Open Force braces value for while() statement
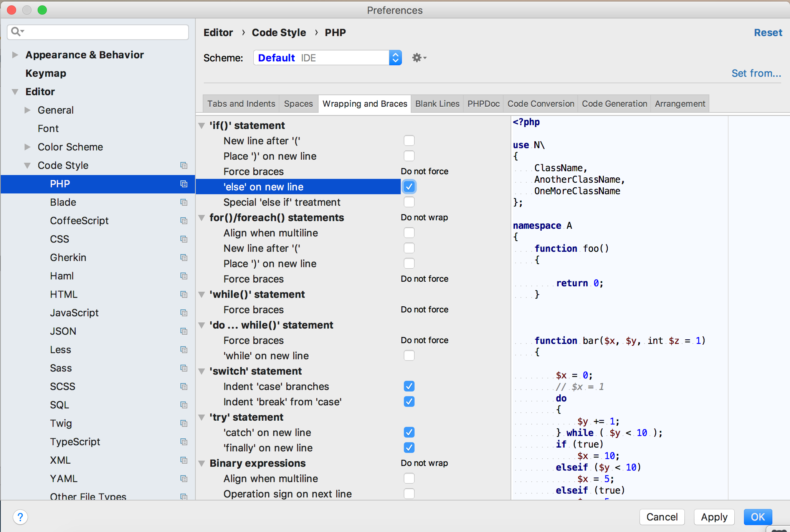Image resolution: width=790 pixels, height=532 pixels. (x=424, y=310)
